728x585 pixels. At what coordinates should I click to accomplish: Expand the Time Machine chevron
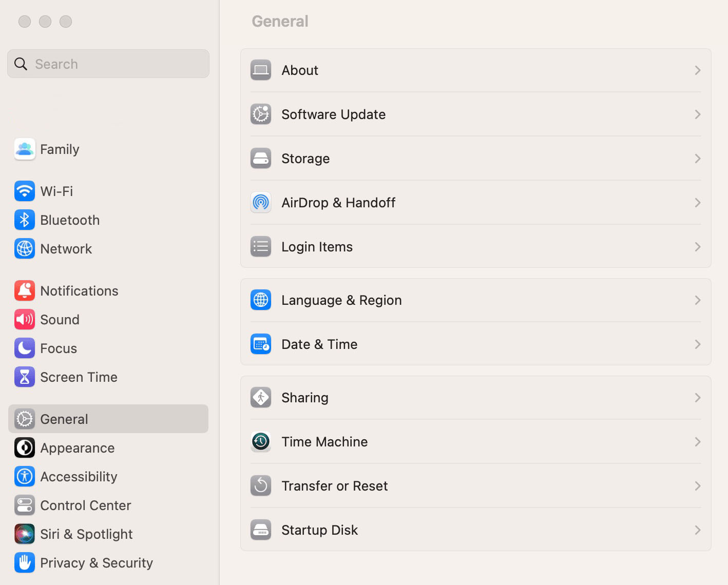(697, 442)
